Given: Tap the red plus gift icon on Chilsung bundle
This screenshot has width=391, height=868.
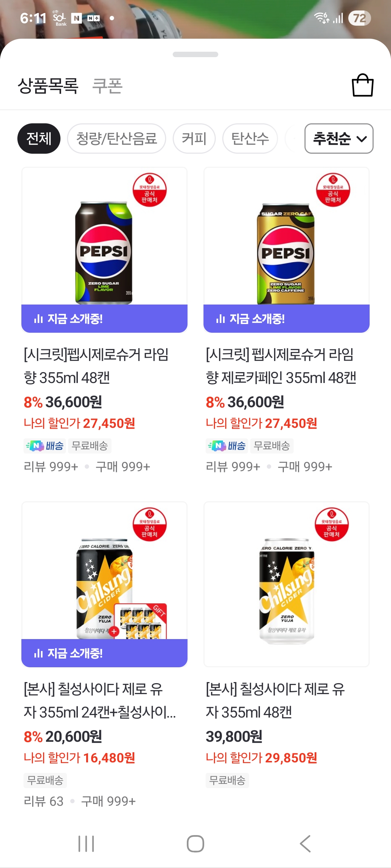Looking at the screenshot, I should (x=114, y=631).
